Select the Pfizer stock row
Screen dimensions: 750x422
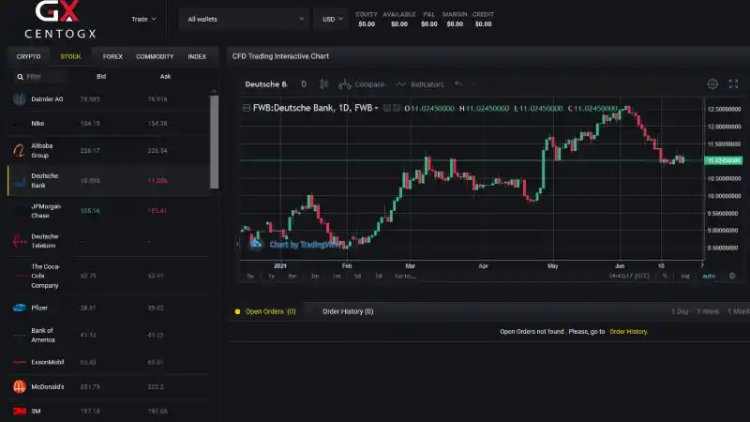(109, 308)
